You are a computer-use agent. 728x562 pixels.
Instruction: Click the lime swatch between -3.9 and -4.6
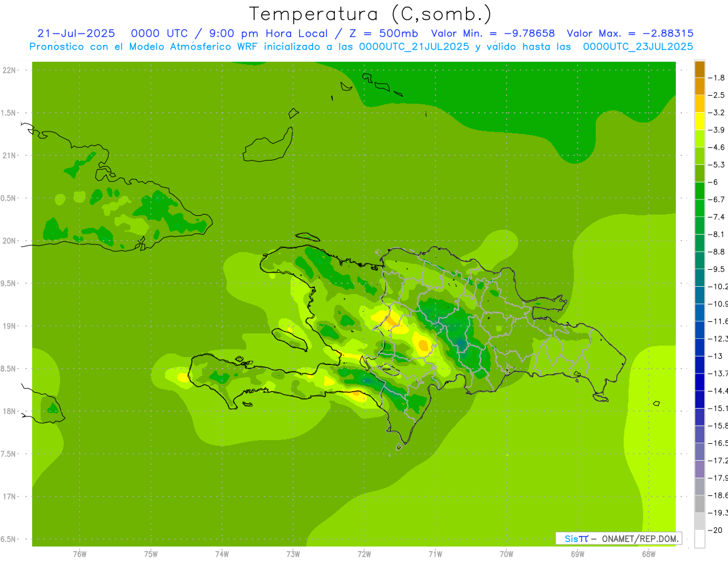(699, 138)
